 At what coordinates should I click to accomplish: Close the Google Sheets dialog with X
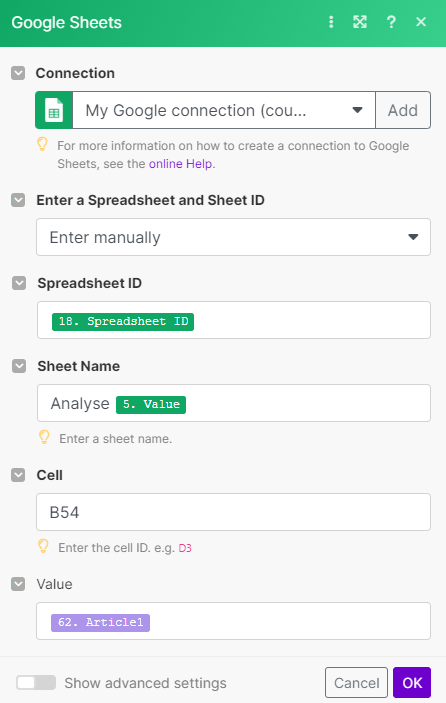[x=421, y=22]
